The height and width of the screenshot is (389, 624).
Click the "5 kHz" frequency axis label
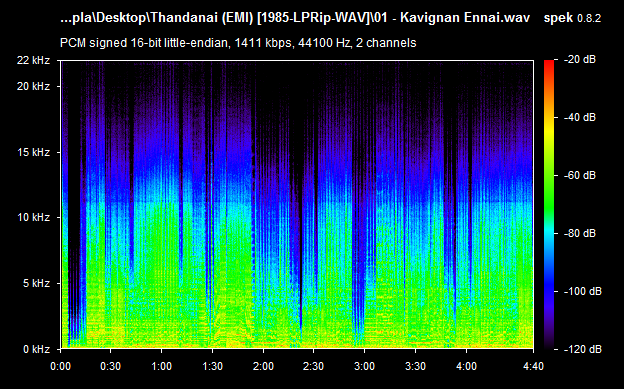36,283
